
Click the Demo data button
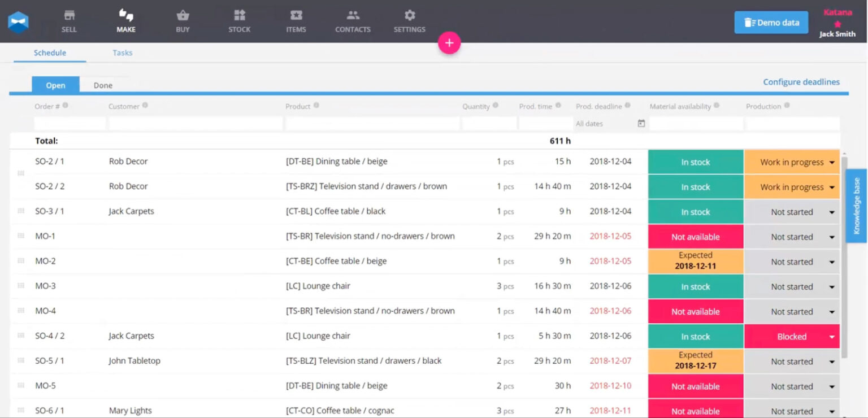pos(771,22)
